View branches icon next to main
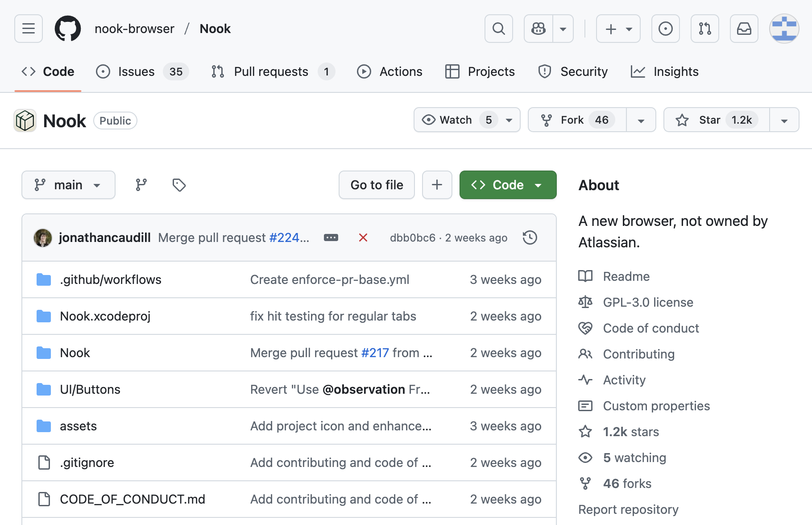This screenshot has width=812, height=525. (x=141, y=185)
